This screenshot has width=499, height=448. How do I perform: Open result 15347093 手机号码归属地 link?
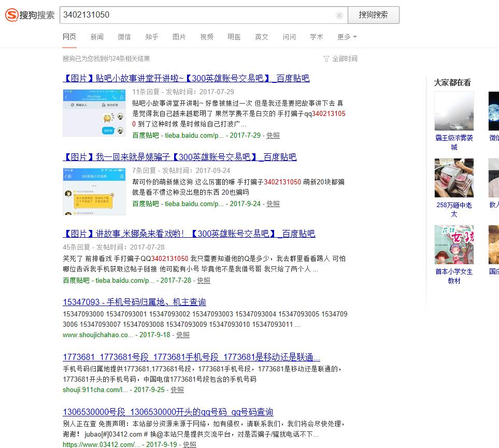click(x=134, y=302)
